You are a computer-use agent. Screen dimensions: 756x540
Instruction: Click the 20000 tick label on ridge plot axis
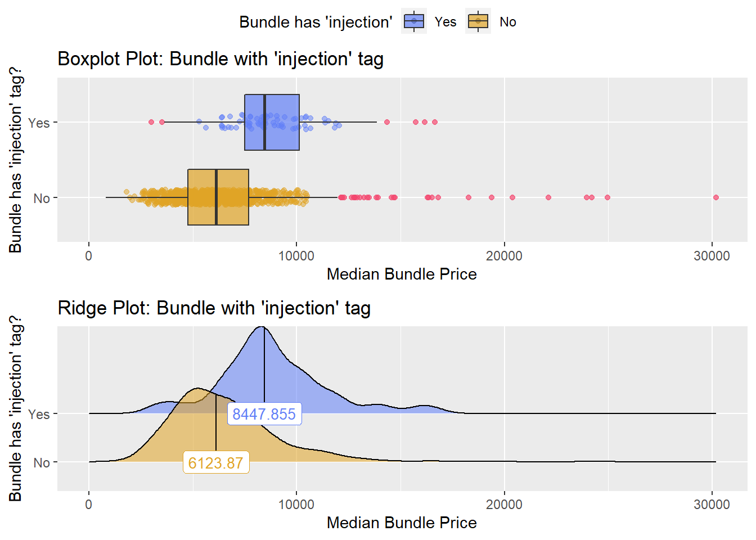(x=505, y=504)
